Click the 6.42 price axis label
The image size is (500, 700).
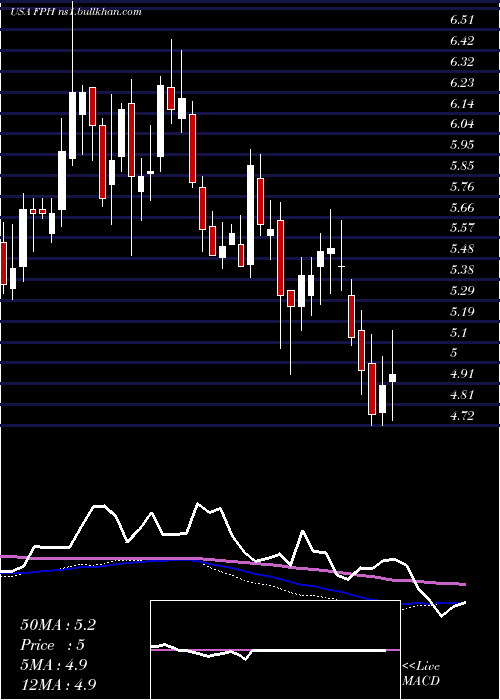coord(462,41)
